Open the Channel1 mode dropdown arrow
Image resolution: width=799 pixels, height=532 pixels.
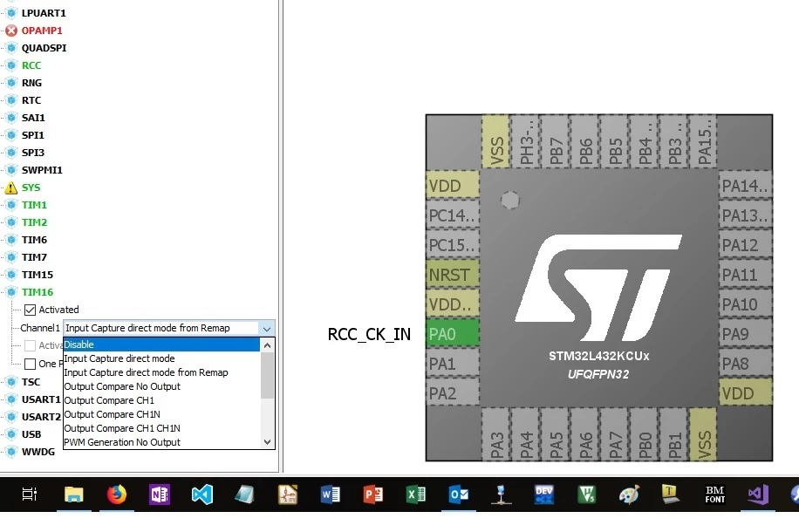pos(267,329)
